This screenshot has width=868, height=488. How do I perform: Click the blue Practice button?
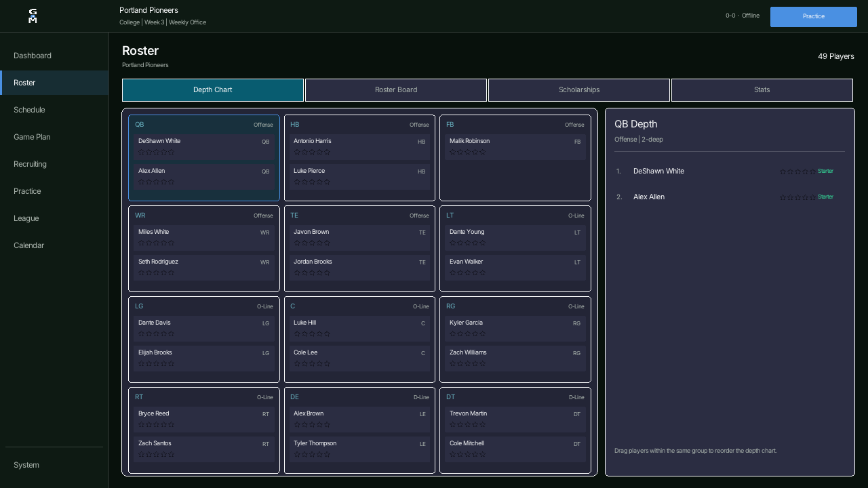pyautogui.click(x=814, y=17)
